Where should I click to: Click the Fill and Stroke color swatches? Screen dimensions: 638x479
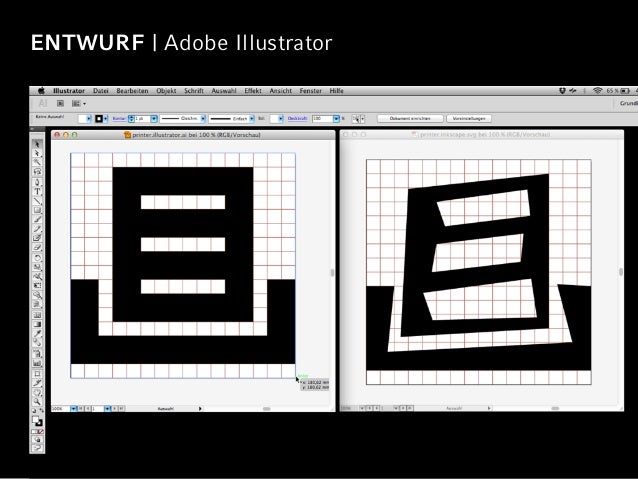coord(37,421)
